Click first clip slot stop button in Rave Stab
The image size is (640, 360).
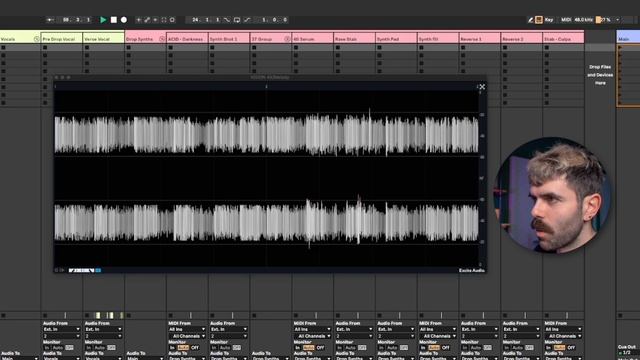pyautogui.click(x=338, y=48)
